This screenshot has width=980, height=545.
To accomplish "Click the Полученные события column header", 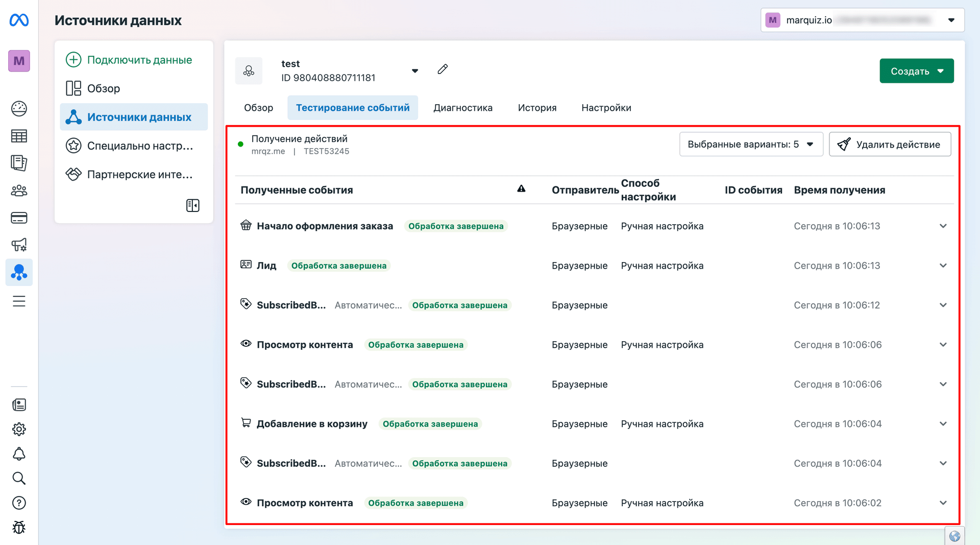I will (297, 190).
